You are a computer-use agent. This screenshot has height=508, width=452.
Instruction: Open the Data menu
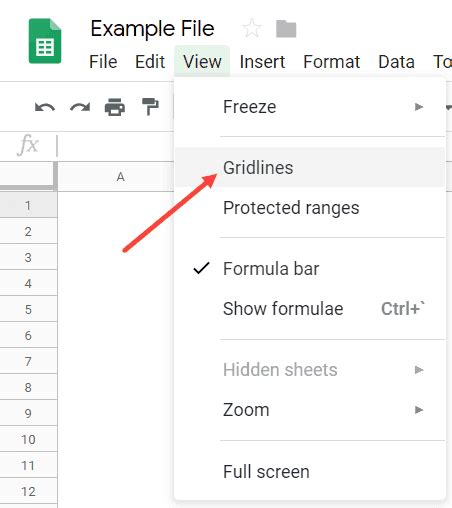pos(396,62)
